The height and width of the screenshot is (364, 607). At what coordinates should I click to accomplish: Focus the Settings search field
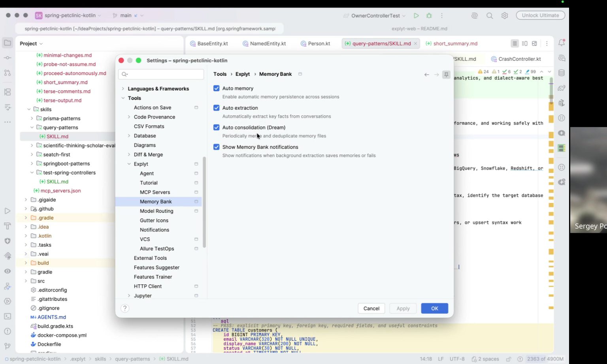[x=161, y=74]
